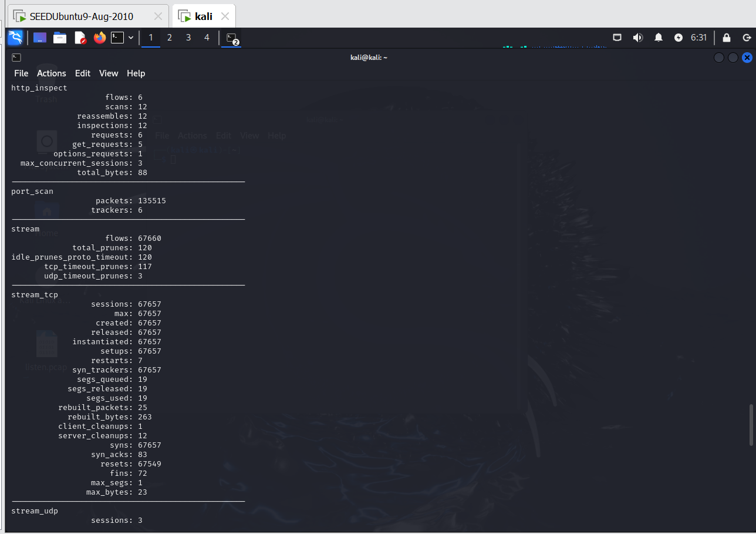The height and width of the screenshot is (534, 756).
Task: Click the show desktop panel icon
Action: (x=40, y=38)
